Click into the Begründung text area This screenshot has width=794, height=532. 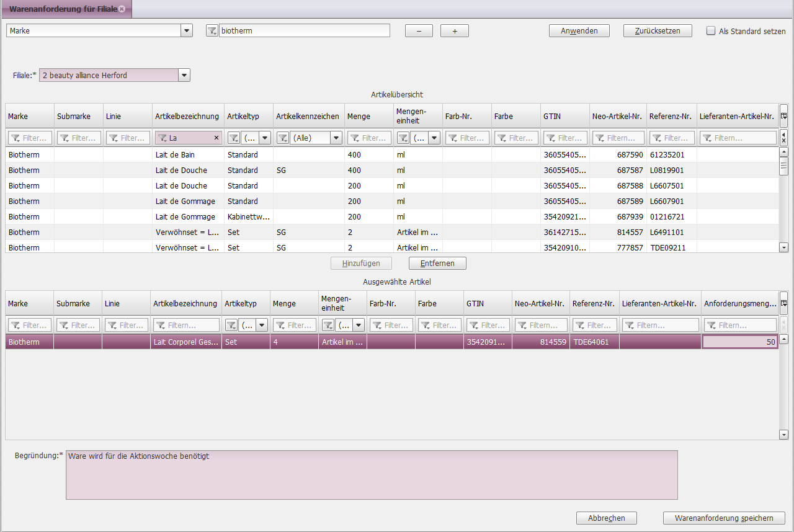tap(372, 475)
